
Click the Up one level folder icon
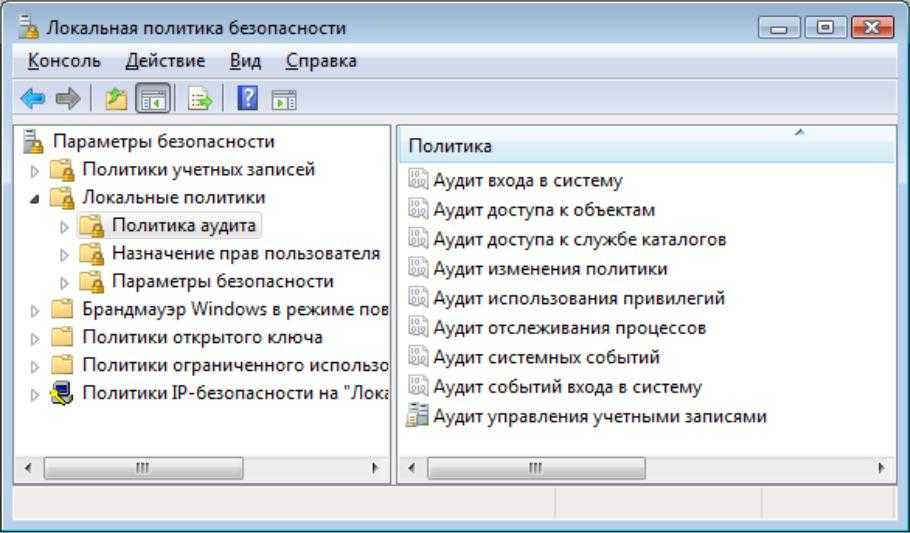pos(116,99)
